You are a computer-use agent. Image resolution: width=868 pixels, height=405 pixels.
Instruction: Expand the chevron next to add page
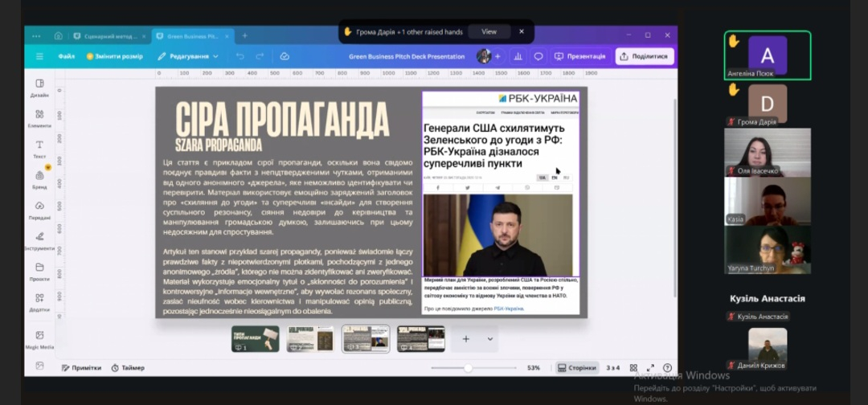coord(490,339)
